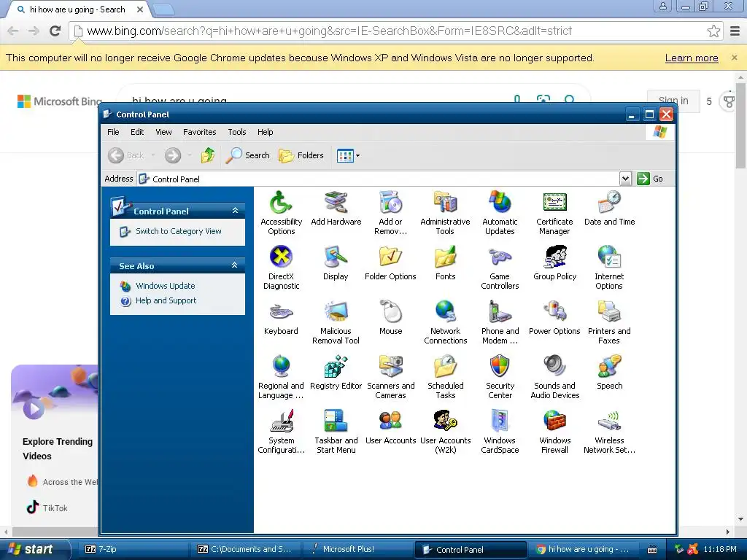This screenshot has width=747, height=560.
Task: Switch to 7-Zip taskbar button
Action: pyautogui.click(x=133, y=550)
